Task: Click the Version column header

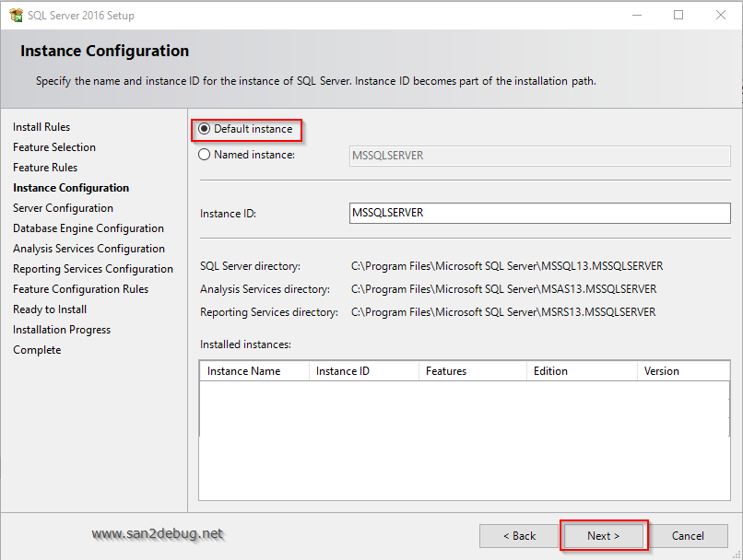Action: [x=662, y=371]
